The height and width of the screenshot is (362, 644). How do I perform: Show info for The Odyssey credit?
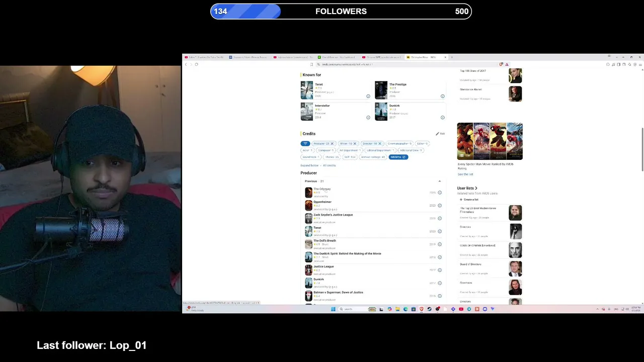[440, 193]
